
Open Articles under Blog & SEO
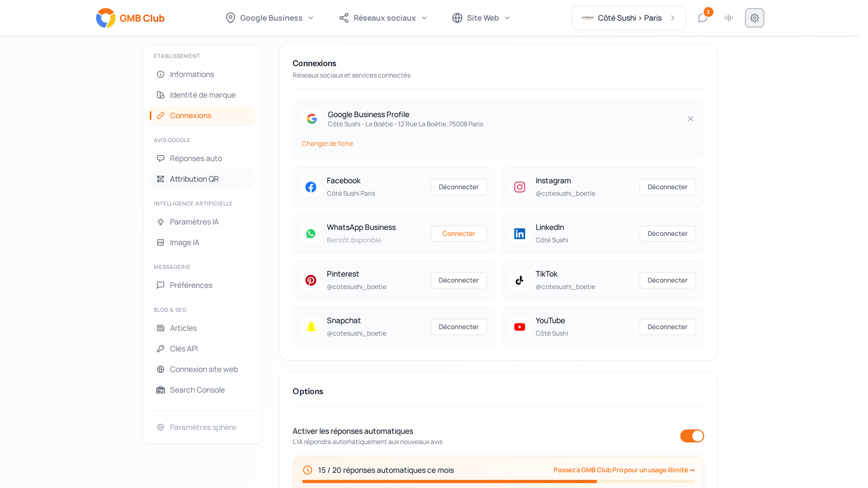tap(202, 328)
